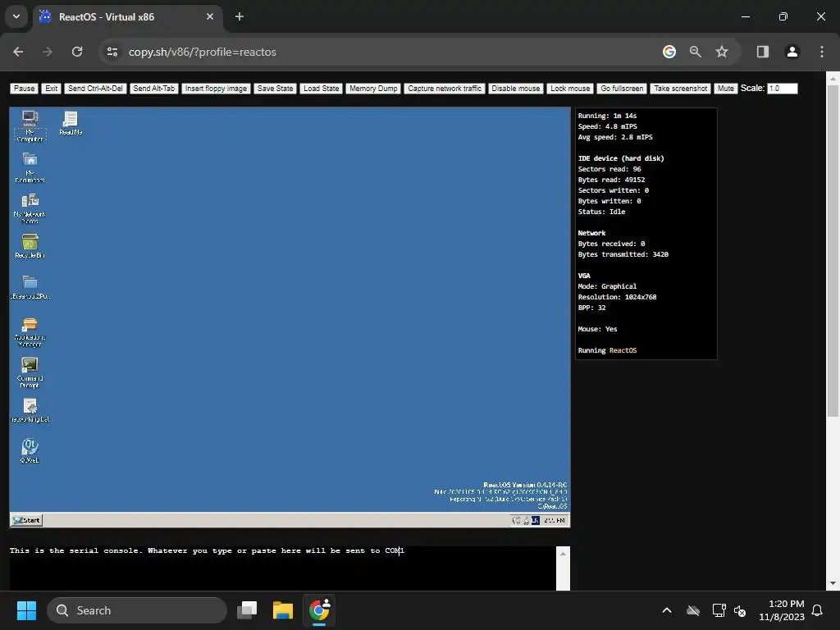This screenshot has width=840, height=630.
Task: Click the ReactOS volume tray icon
Action: click(517, 520)
